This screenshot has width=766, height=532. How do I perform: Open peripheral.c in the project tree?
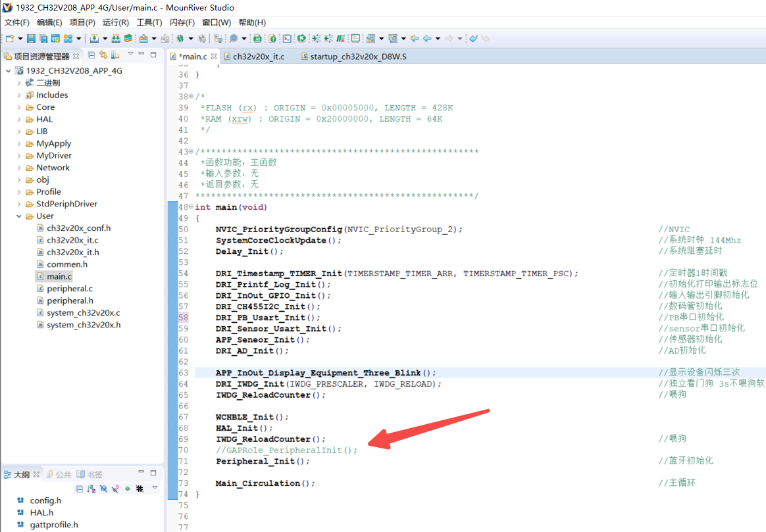coord(69,289)
